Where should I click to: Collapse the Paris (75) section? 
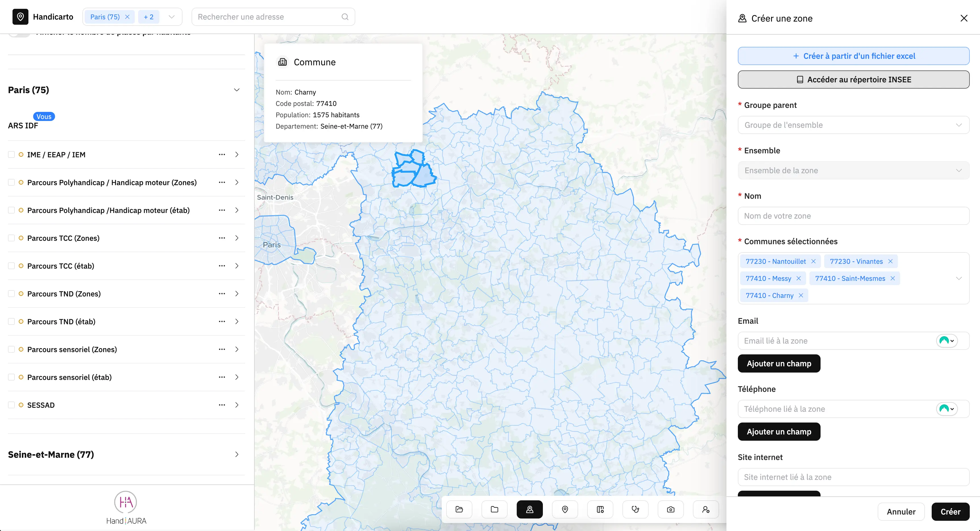click(237, 90)
